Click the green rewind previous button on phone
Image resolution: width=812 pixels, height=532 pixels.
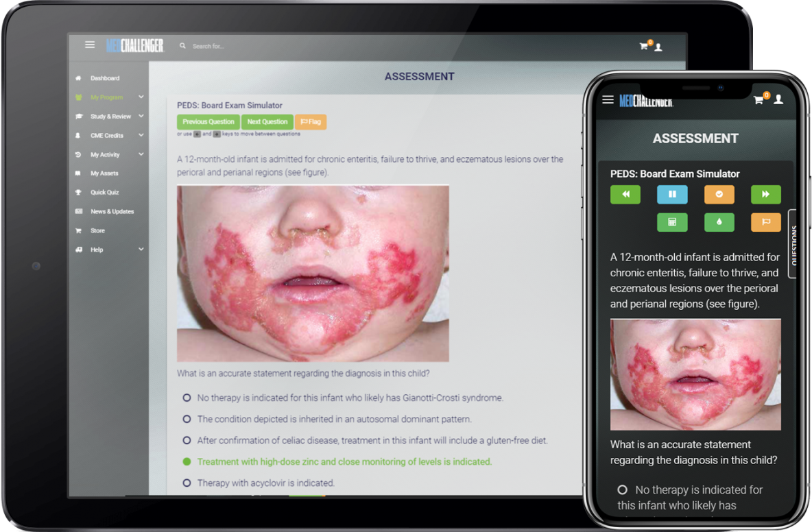click(625, 195)
